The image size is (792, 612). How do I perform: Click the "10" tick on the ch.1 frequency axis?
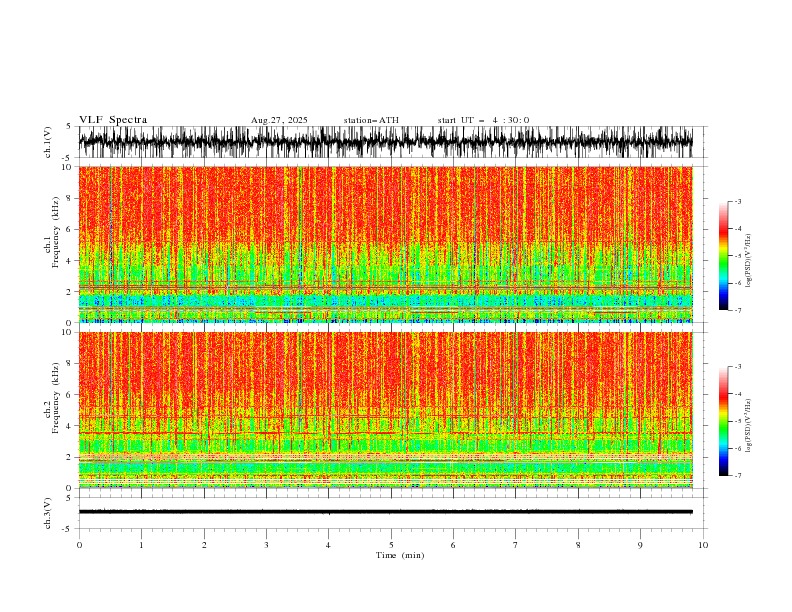(x=66, y=167)
